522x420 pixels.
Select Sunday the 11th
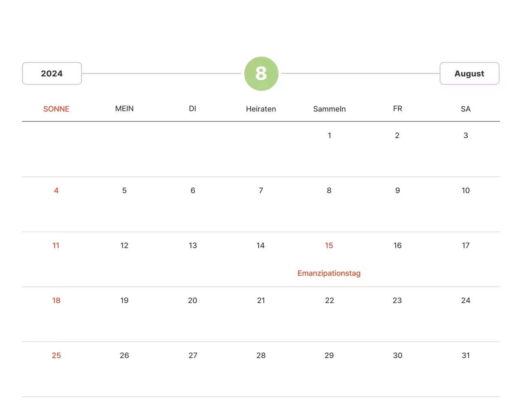[x=56, y=245]
